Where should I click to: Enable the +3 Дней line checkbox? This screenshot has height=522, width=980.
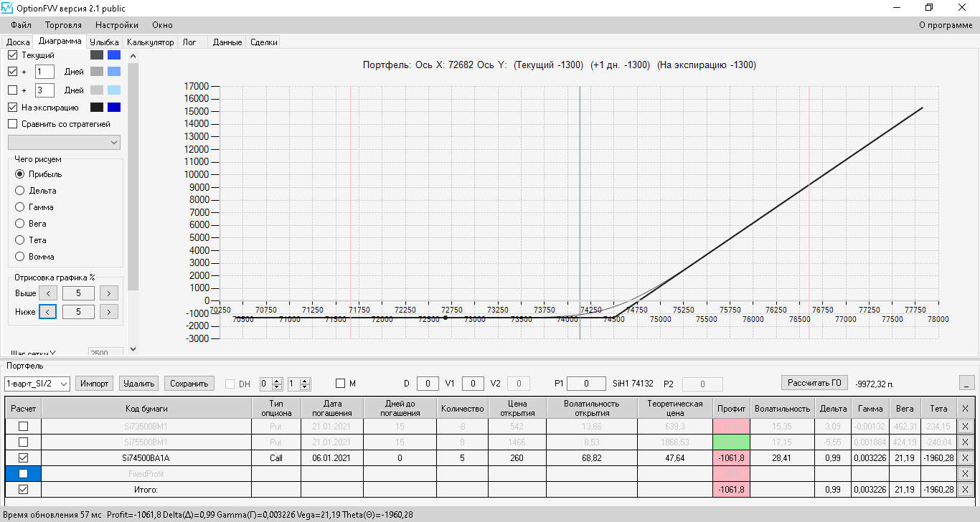pyautogui.click(x=12, y=90)
